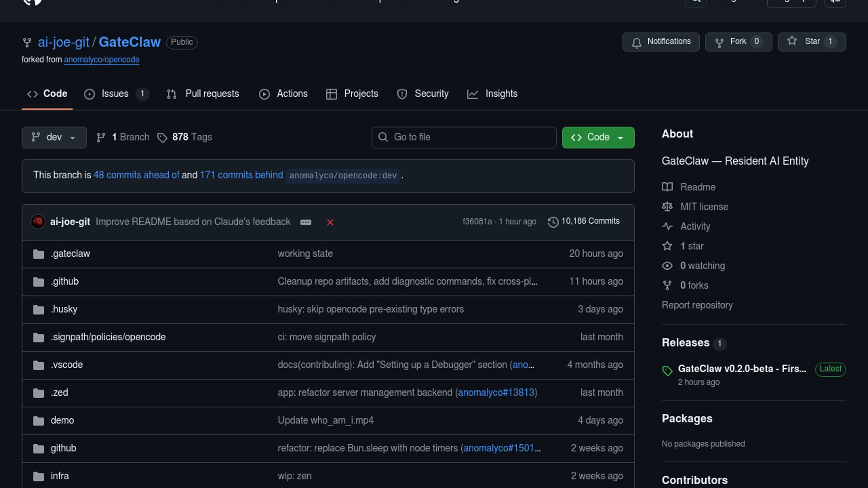Open the Actions tab
The height and width of the screenshot is (488, 868).
[283, 94]
